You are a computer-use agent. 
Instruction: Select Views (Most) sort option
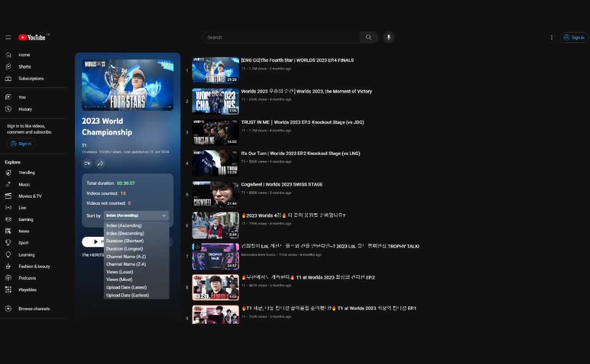coord(136,280)
